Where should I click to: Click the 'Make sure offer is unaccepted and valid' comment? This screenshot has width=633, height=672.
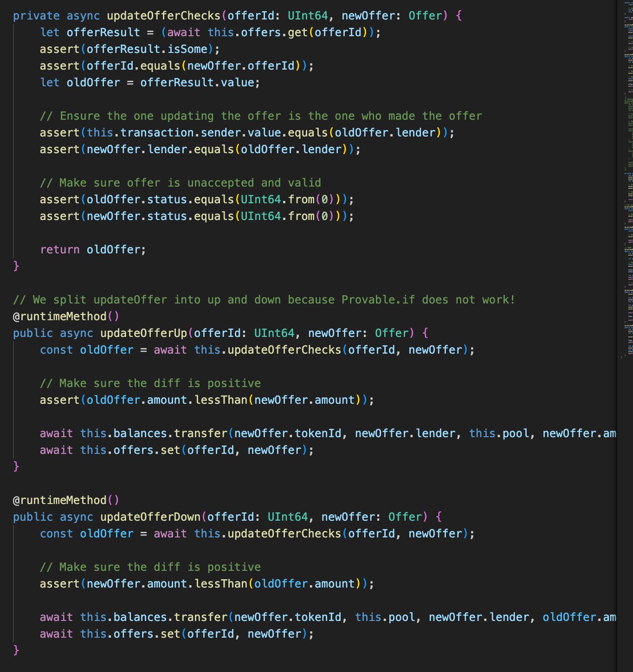pyautogui.click(x=181, y=183)
